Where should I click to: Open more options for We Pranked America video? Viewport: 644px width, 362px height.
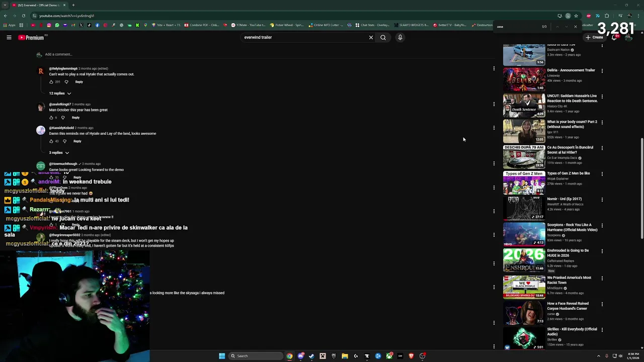click(x=602, y=278)
